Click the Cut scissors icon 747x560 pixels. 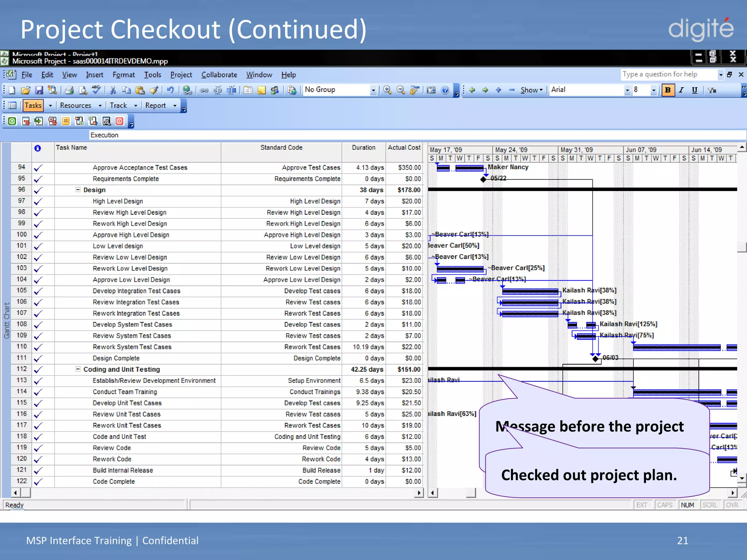pos(113,90)
